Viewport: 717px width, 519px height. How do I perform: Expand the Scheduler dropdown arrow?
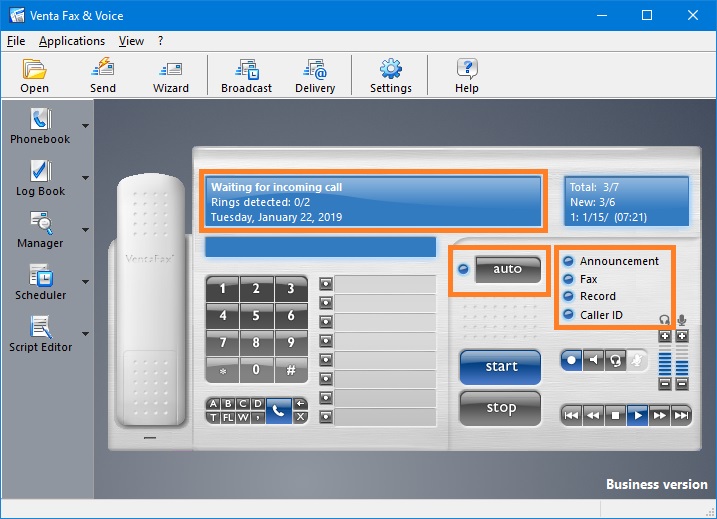click(86, 282)
